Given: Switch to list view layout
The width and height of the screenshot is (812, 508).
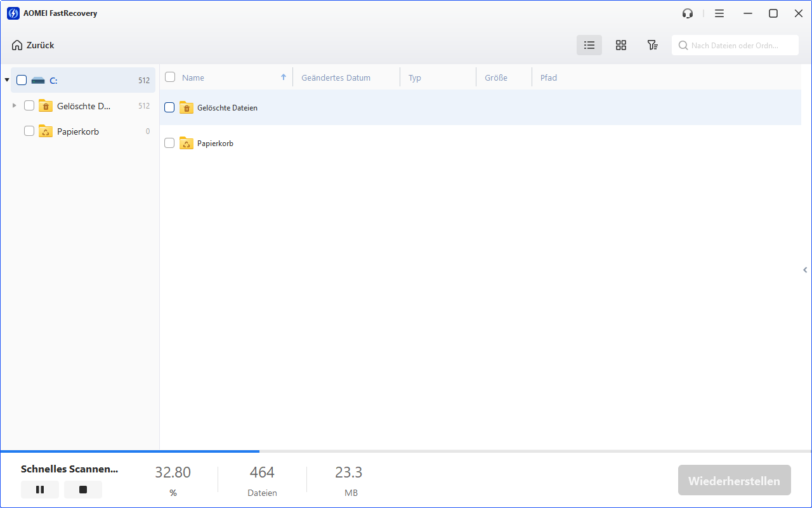Looking at the screenshot, I should [x=589, y=45].
